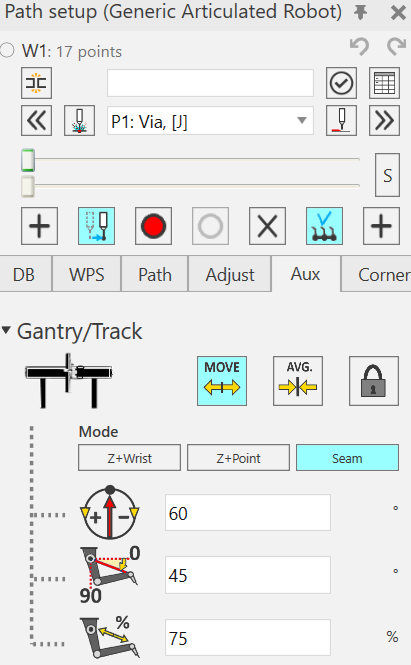
Task: Click the red record point button
Action: (154, 226)
